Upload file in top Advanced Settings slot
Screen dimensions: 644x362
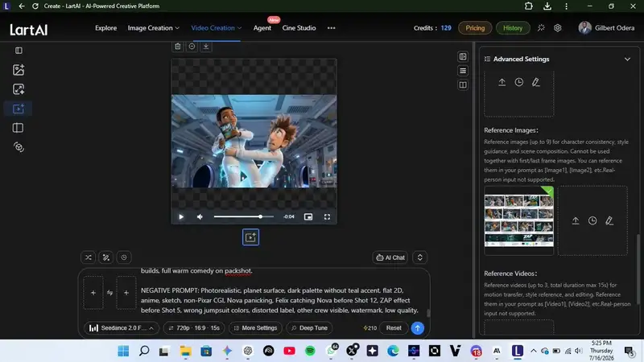click(x=502, y=82)
